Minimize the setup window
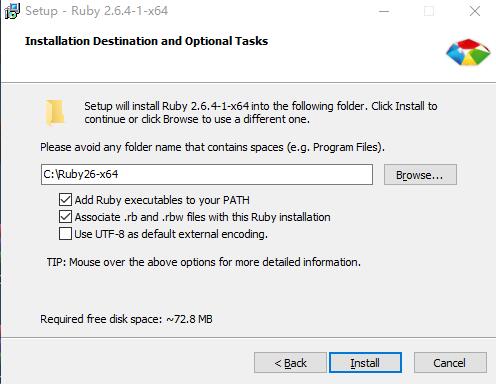 (x=384, y=11)
